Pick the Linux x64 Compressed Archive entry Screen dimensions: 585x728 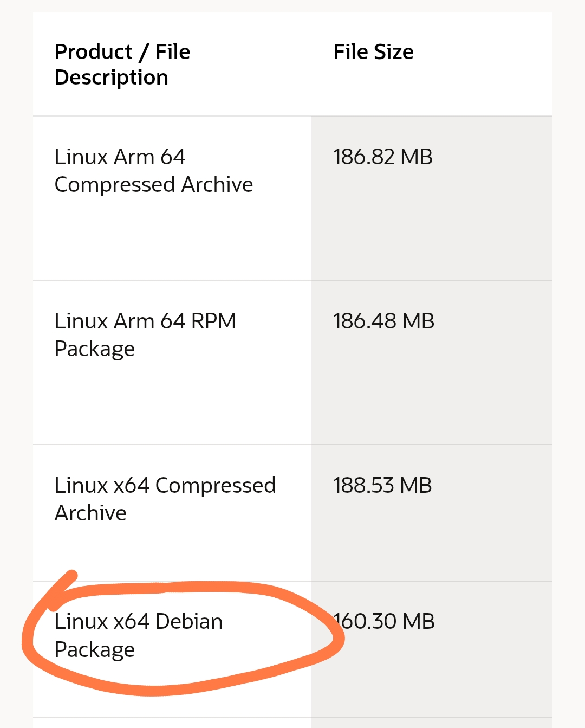[x=165, y=499]
